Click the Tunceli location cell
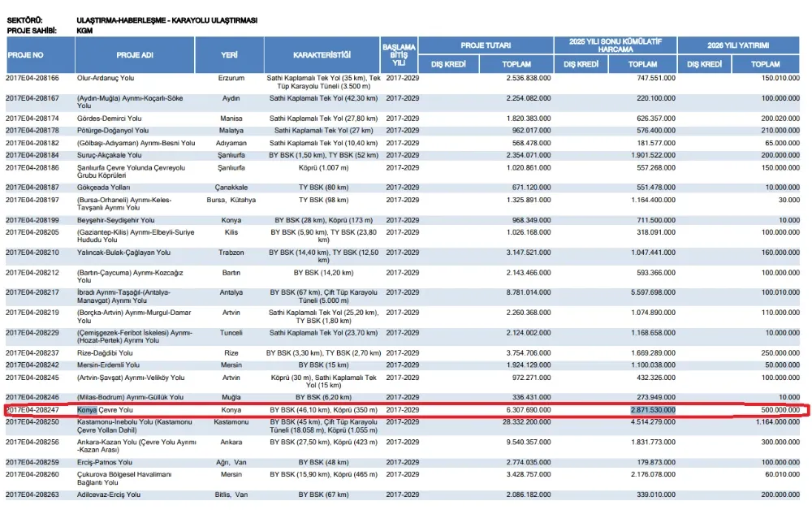Image resolution: width=812 pixels, height=514 pixels. (231, 333)
